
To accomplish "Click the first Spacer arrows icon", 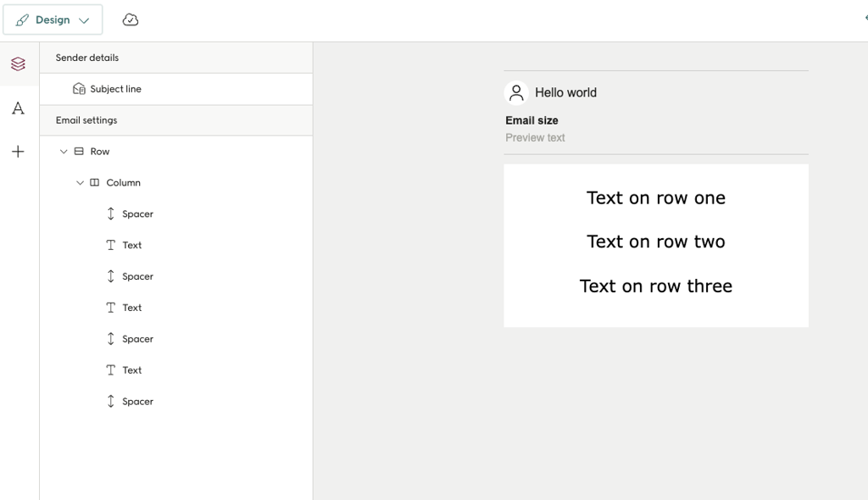I will [108, 214].
